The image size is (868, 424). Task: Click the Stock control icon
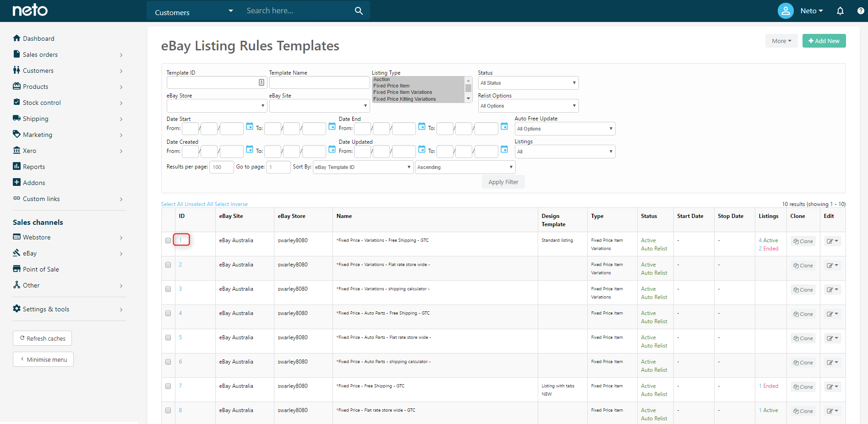click(17, 102)
